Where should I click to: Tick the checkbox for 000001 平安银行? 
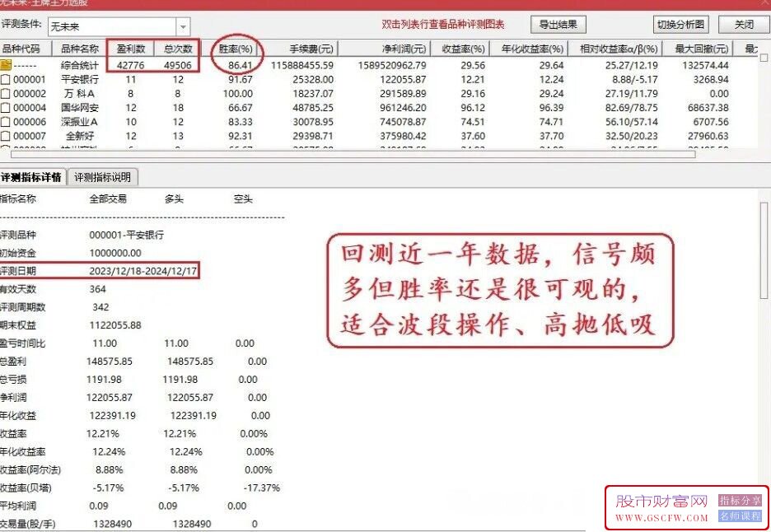point(6,79)
